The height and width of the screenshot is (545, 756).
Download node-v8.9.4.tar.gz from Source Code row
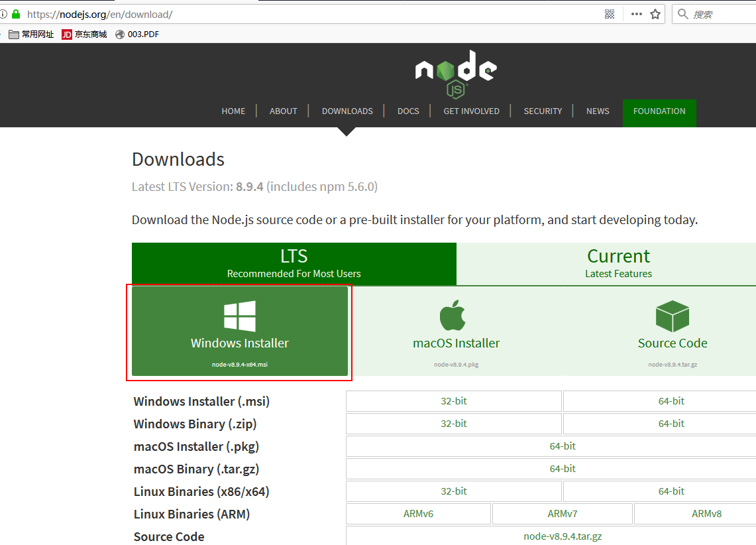tap(551, 536)
